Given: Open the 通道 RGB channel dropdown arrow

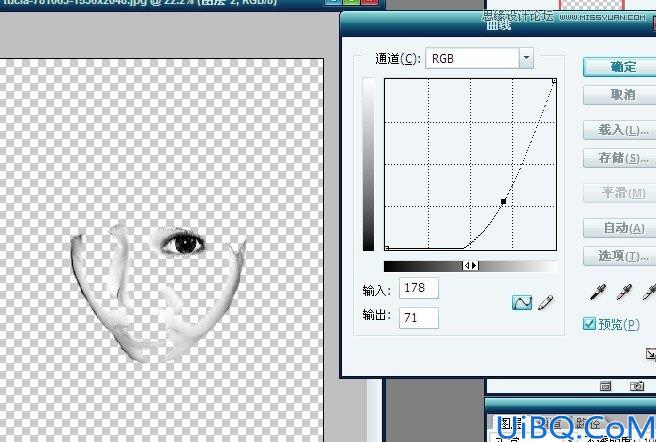Looking at the screenshot, I should pos(526,58).
